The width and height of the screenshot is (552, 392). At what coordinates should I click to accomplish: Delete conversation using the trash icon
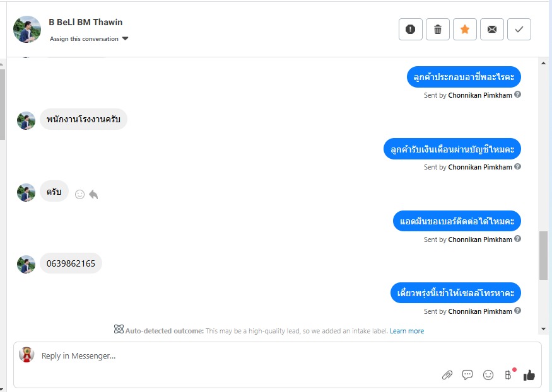(438, 30)
